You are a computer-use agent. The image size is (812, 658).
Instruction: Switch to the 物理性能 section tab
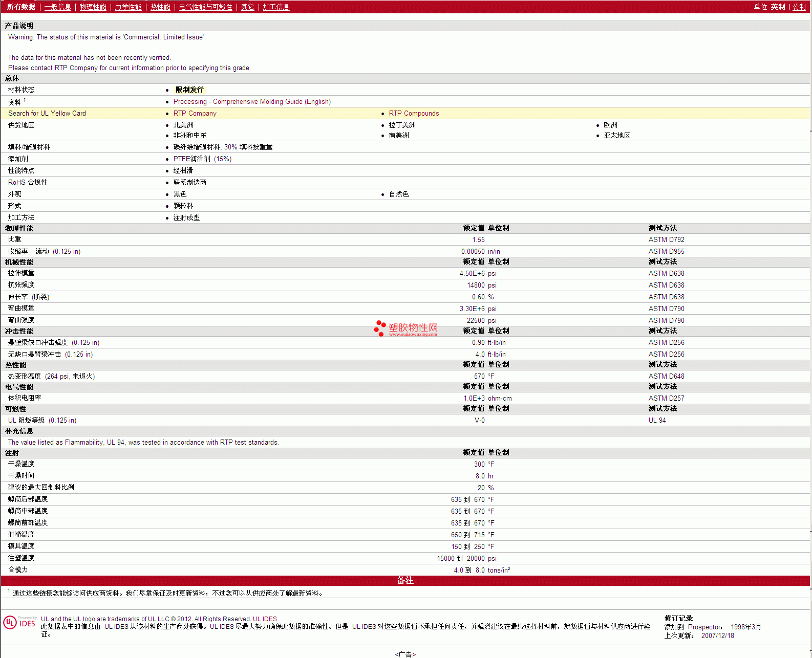pos(93,7)
